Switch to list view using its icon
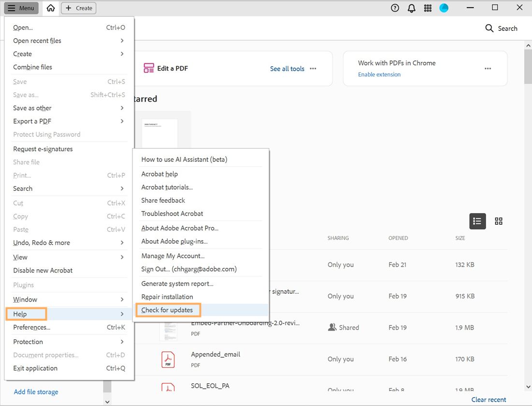Viewport: 532px width, 406px height. [x=477, y=221]
